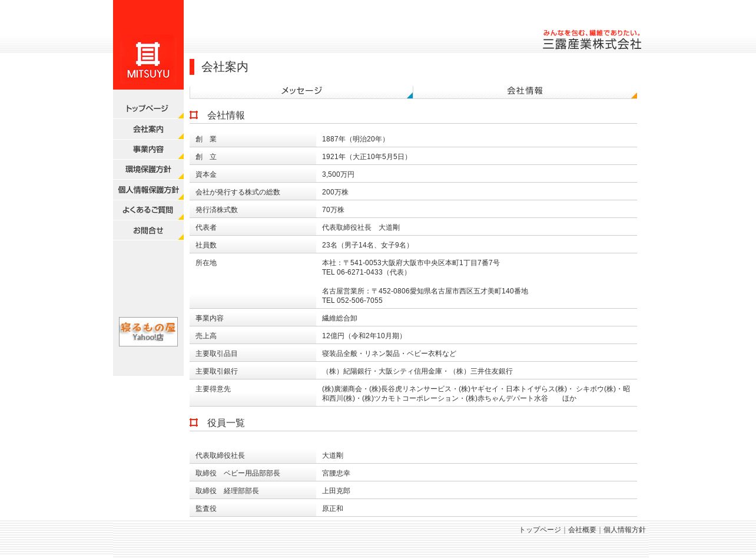This screenshot has height=558, width=756.
Task: Open よくあるご質問 in the sidebar
Action: [148, 210]
